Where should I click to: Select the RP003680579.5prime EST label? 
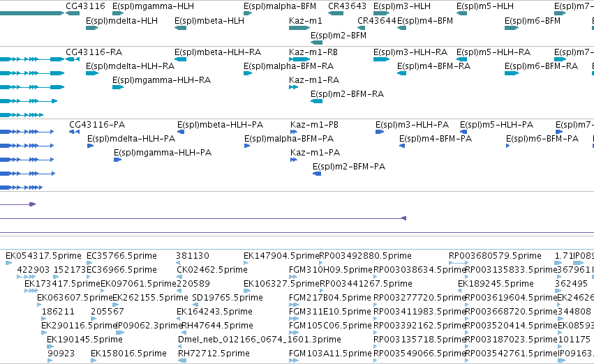coord(495,256)
